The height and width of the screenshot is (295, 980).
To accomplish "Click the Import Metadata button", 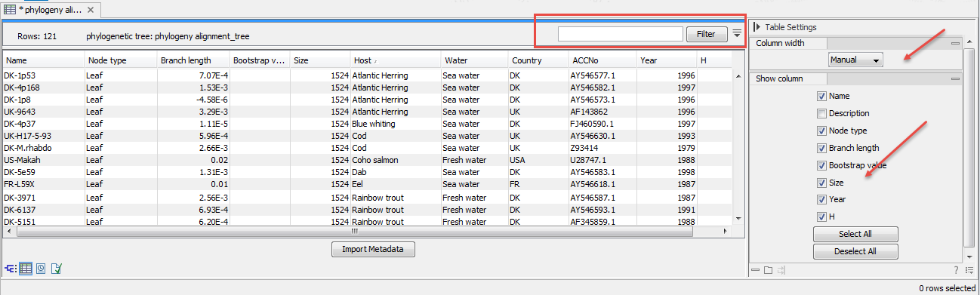I will [x=373, y=250].
